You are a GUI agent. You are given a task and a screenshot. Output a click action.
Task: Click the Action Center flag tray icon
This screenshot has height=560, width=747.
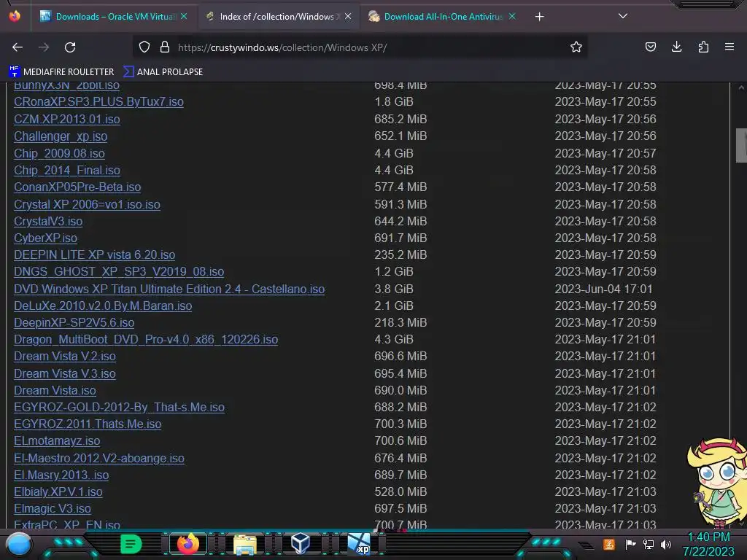coord(630,544)
